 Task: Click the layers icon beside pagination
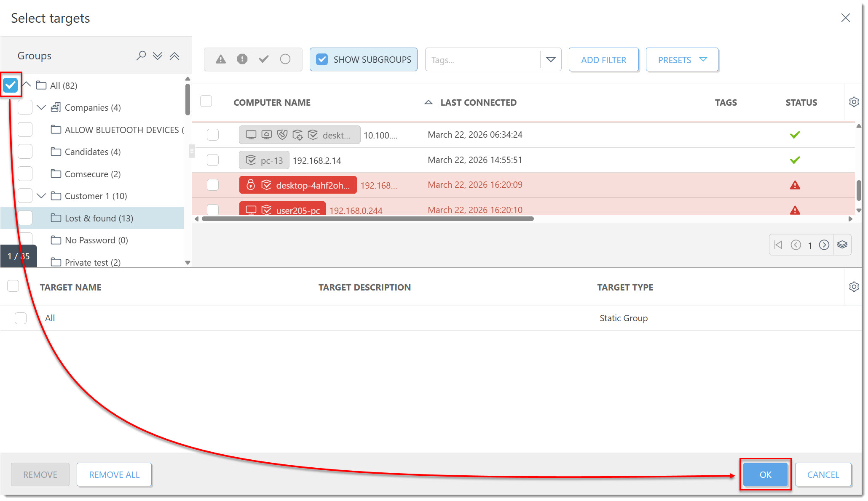point(842,245)
